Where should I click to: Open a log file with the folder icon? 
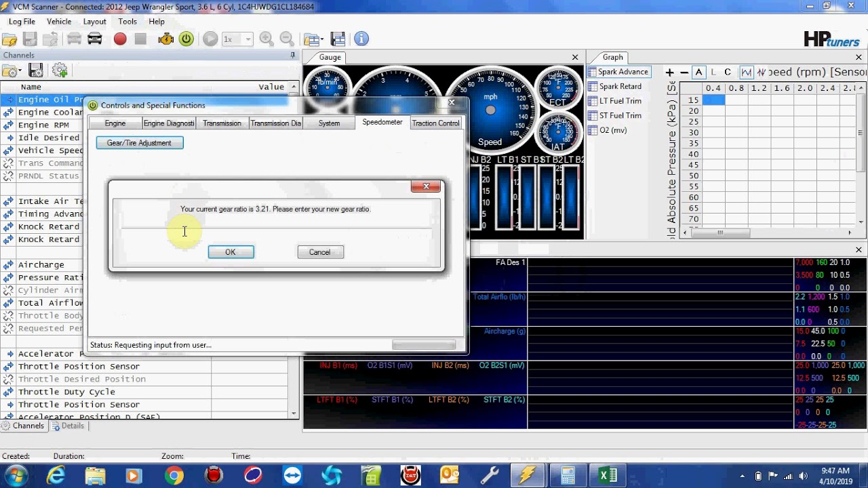(x=9, y=39)
